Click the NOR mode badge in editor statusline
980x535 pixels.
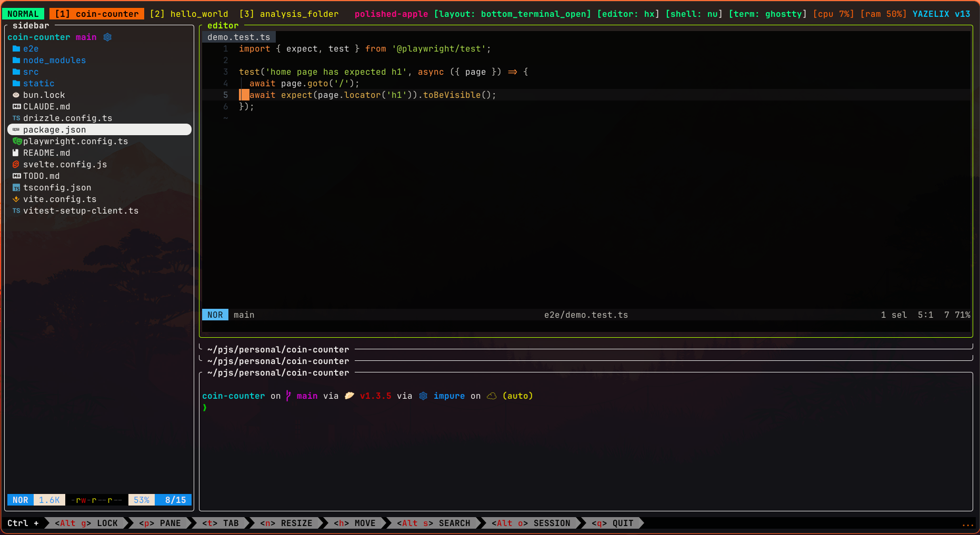pos(215,315)
